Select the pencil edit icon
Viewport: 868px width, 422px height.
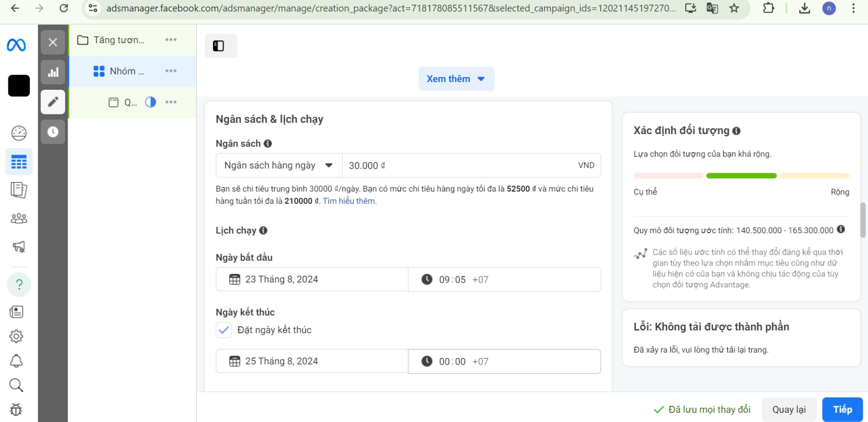(x=53, y=102)
